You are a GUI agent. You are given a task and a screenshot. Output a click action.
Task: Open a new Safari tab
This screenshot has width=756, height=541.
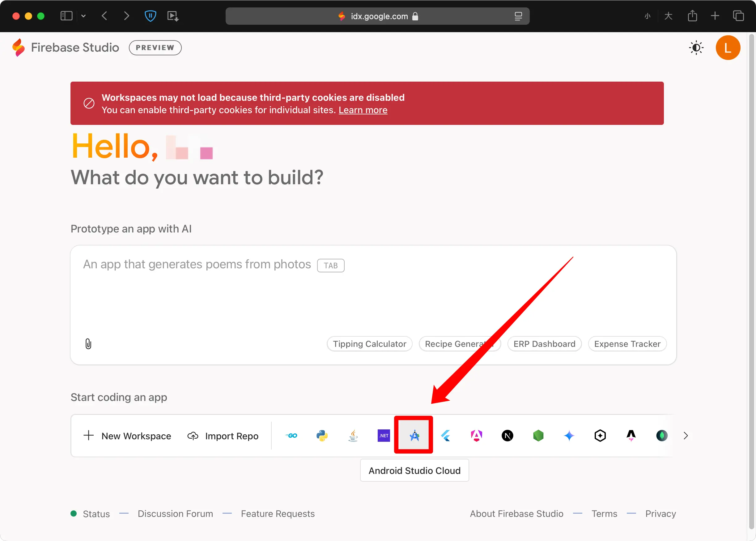tap(715, 16)
